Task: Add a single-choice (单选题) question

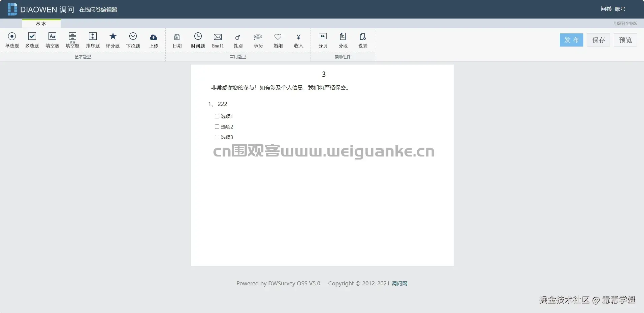Action: point(12,40)
